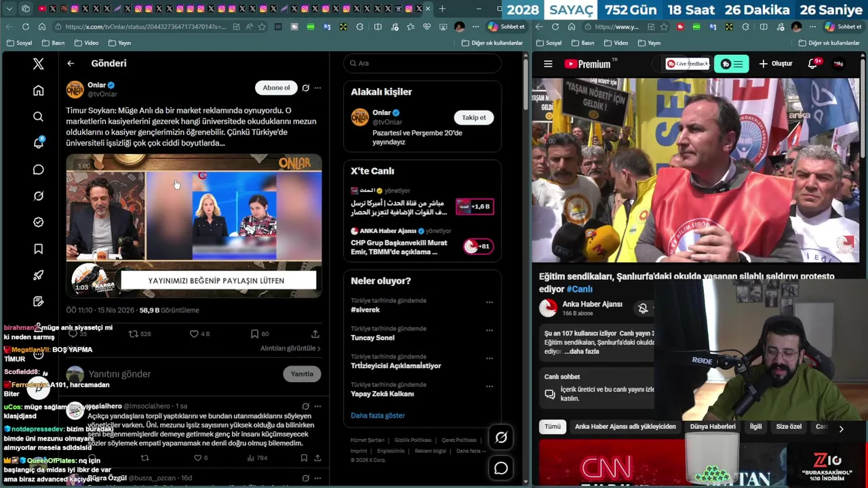Open the Explore search icon in X sidebar
The image size is (868, 488).
click(38, 117)
